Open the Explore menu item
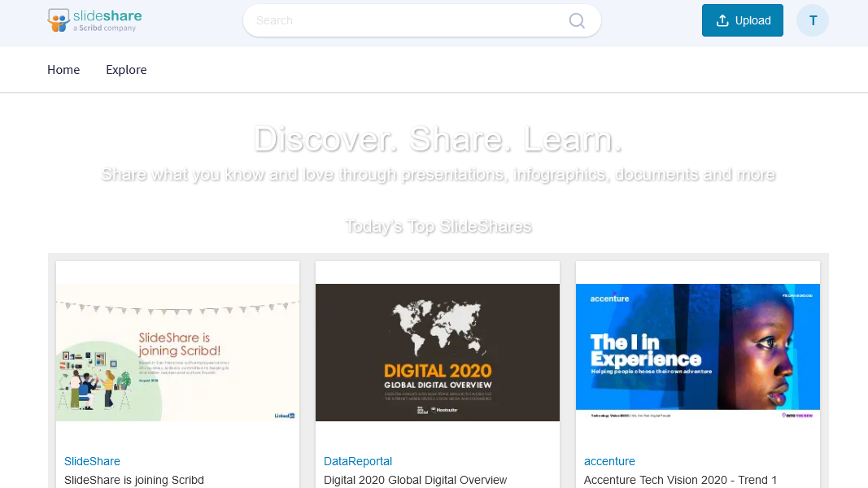Viewport: 868px width, 488px height. tap(126, 70)
